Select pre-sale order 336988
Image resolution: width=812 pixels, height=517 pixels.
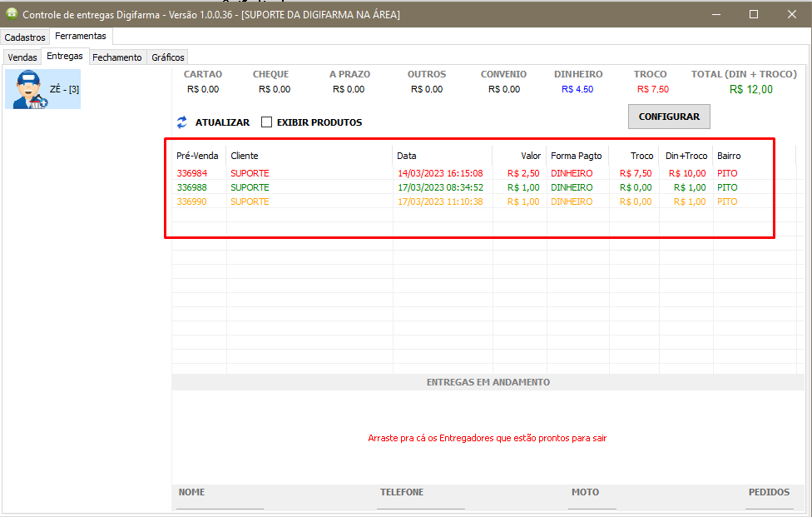[x=192, y=187]
